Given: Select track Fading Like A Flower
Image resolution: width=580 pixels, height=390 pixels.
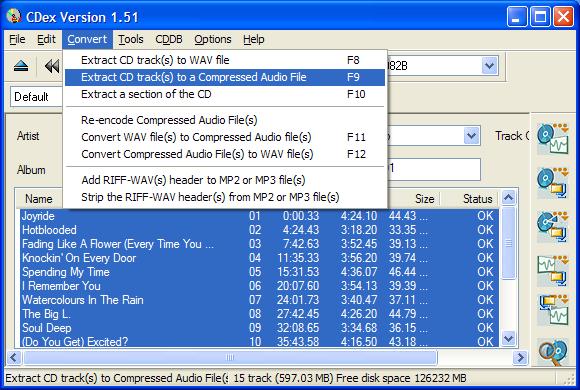Looking at the screenshot, I should [118, 244].
